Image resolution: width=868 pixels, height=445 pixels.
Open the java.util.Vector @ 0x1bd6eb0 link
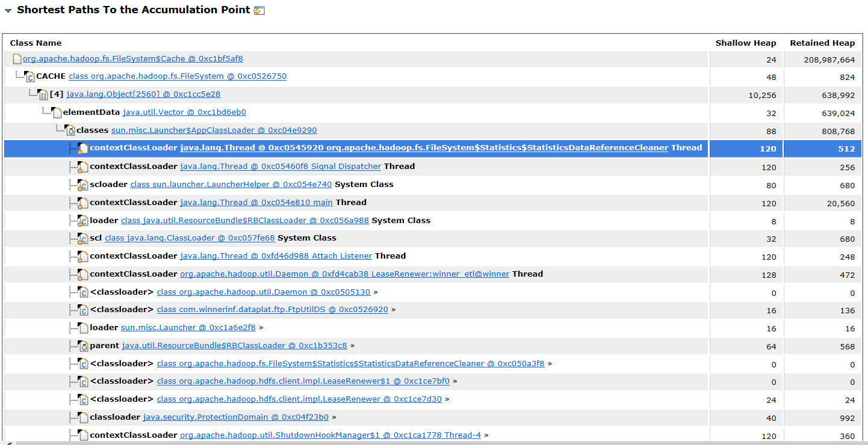(184, 112)
